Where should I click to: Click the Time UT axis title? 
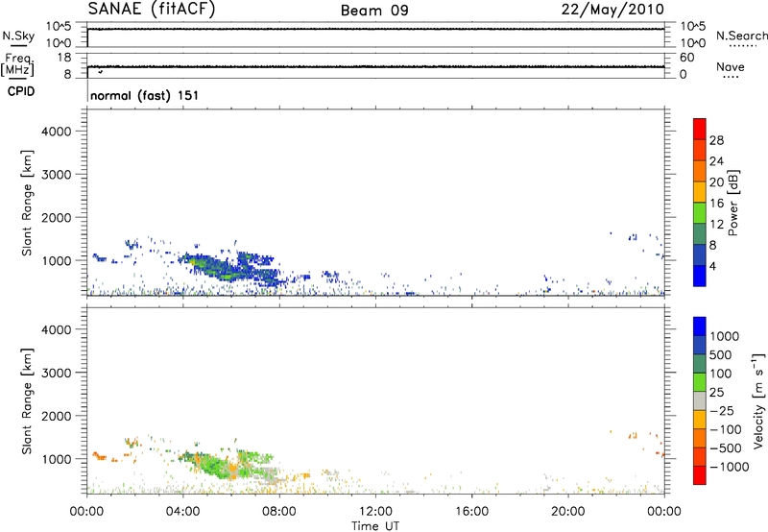click(375, 526)
